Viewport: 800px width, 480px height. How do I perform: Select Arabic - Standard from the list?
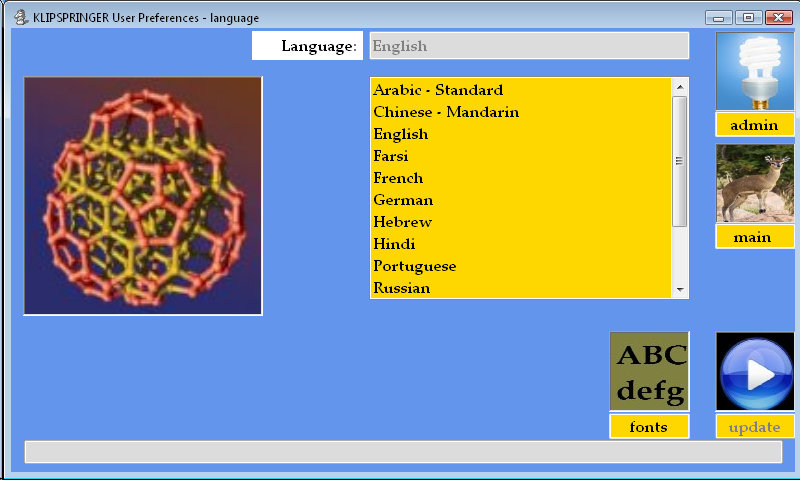pos(438,90)
